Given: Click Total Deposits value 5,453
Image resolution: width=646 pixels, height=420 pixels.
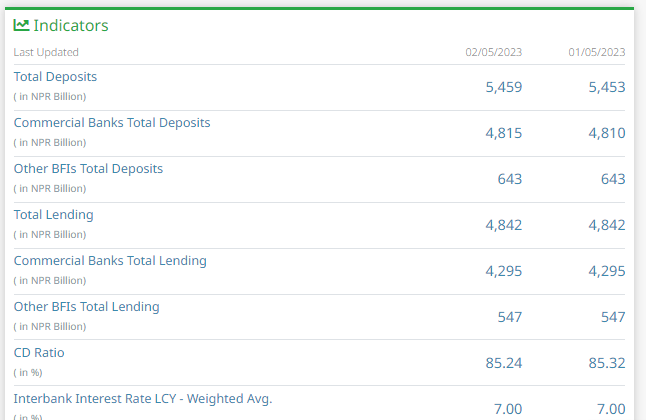Looking at the screenshot, I should pos(606,87).
